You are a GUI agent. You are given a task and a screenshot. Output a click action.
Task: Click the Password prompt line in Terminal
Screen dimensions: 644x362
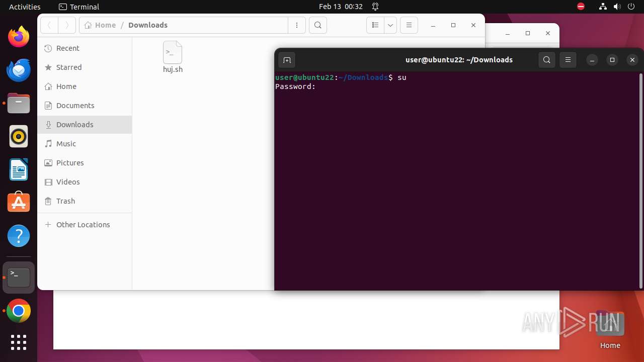(x=295, y=86)
